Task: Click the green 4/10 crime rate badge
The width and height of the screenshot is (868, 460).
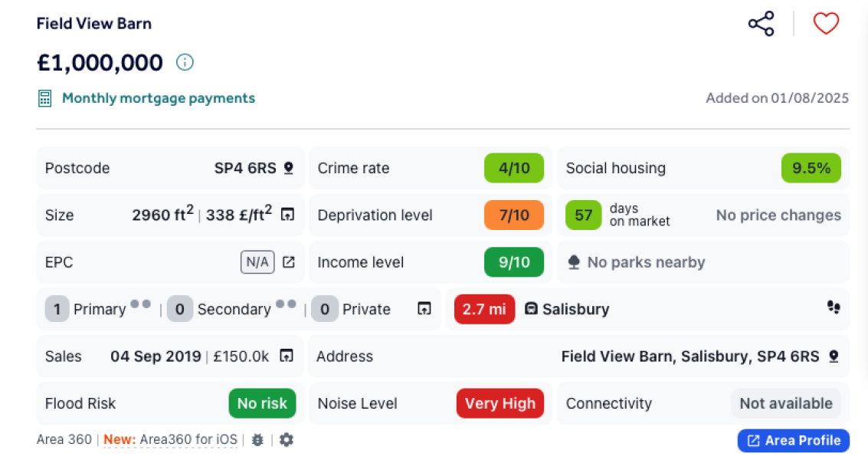Action: coord(514,168)
